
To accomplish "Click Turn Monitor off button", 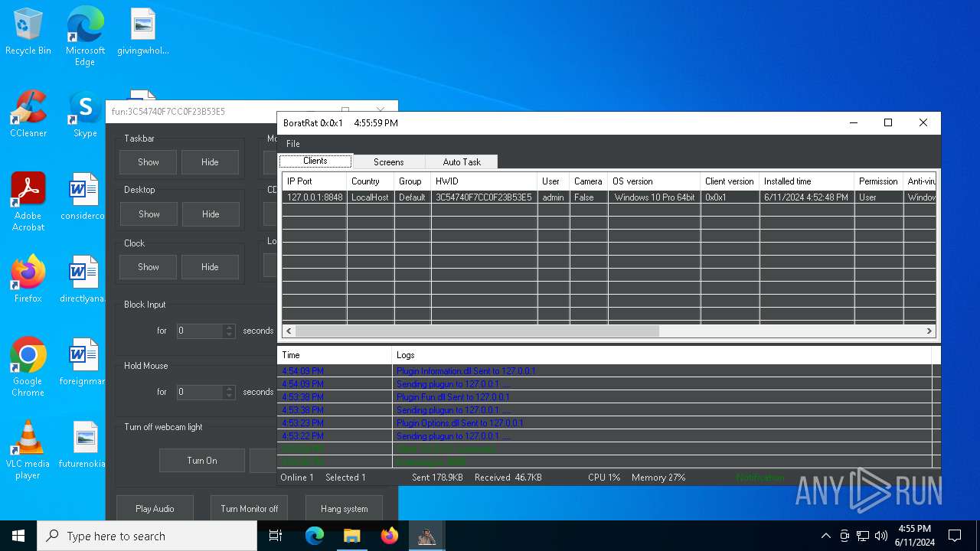I will click(x=250, y=509).
